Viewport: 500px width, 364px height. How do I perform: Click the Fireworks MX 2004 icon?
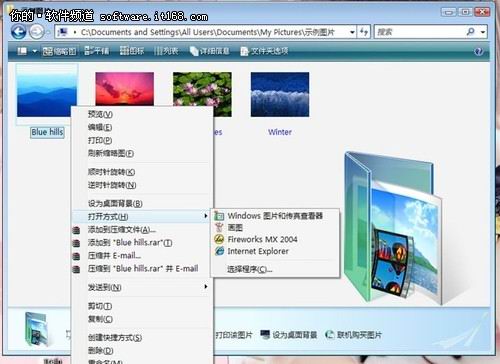pos(219,239)
